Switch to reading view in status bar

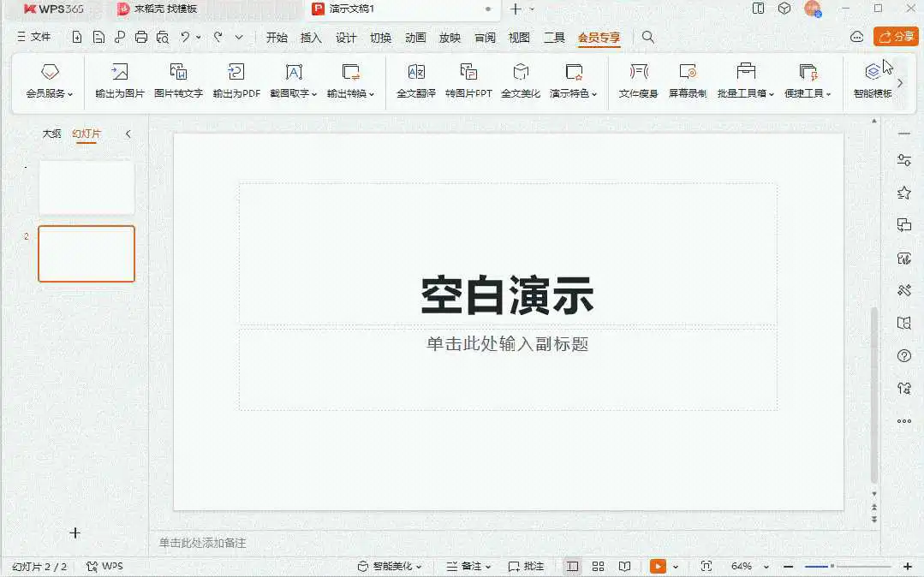click(x=624, y=567)
